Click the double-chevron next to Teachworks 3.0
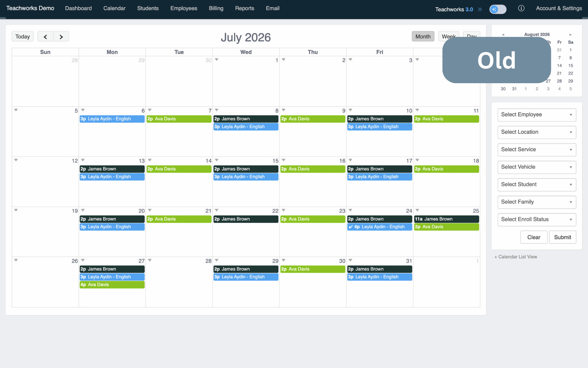588x368 pixels. [x=480, y=9]
